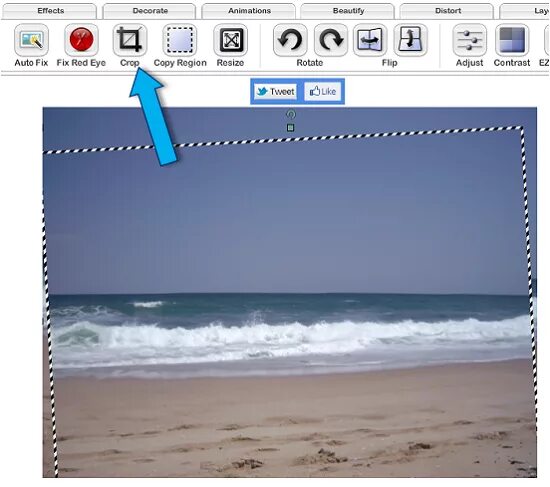Rotate image counterclockwise
This screenshot has height=487, width=550.
(x=290, y=40)
